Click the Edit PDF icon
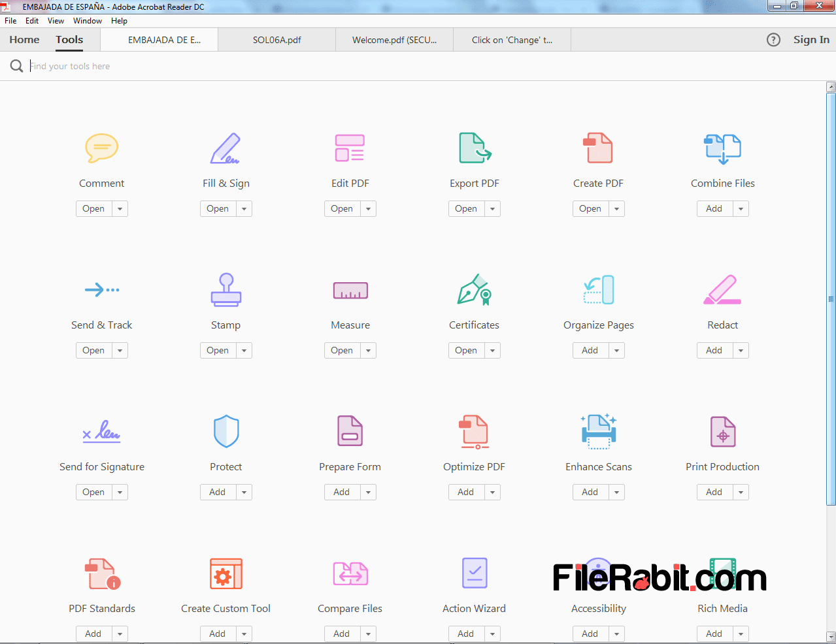Viewport: 836px width, 644px height. click(350, 148)
